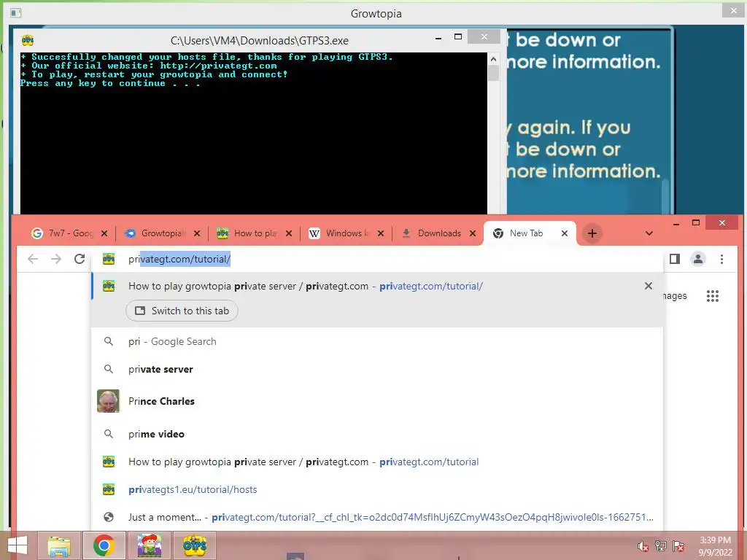Minimize the Chrome window
This screenshot has width=747, height=560.
(676, 223)
